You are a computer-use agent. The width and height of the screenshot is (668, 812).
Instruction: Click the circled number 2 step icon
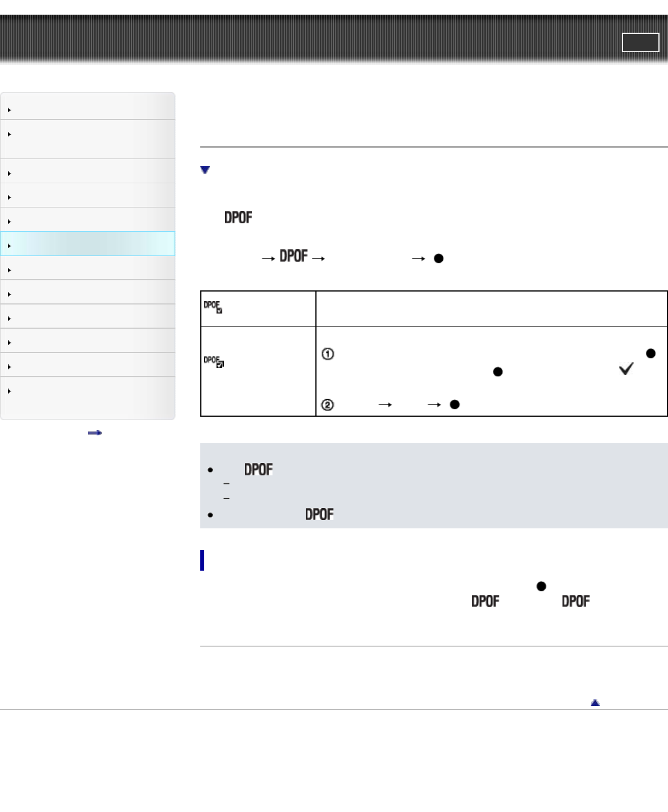pos(328,405)
